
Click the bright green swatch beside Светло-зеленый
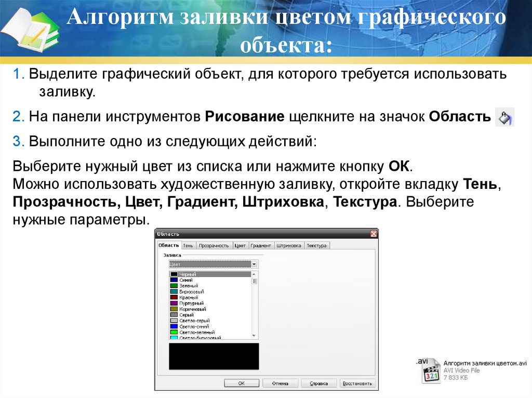tap(174, 332)
